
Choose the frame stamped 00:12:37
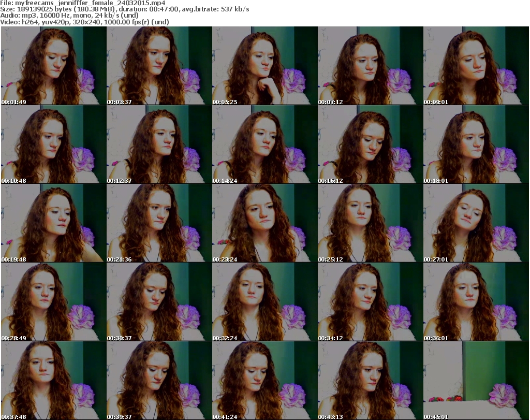[x=159, y=144]
